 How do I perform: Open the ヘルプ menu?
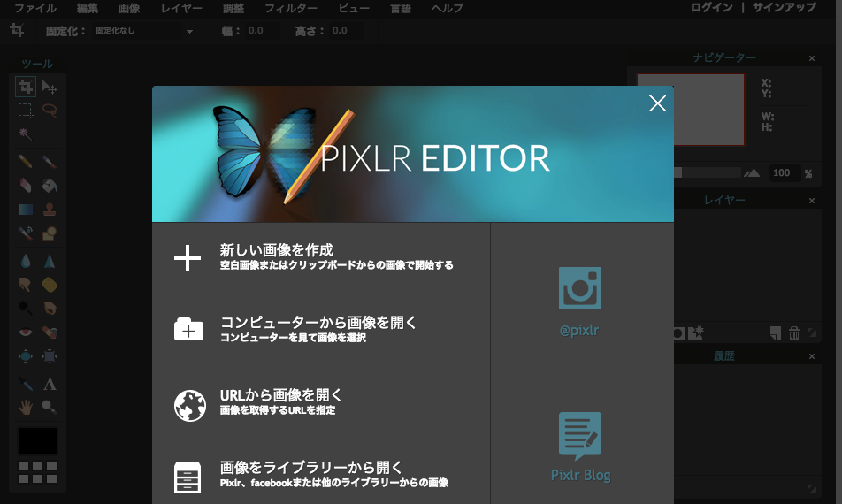click(448, 8)
